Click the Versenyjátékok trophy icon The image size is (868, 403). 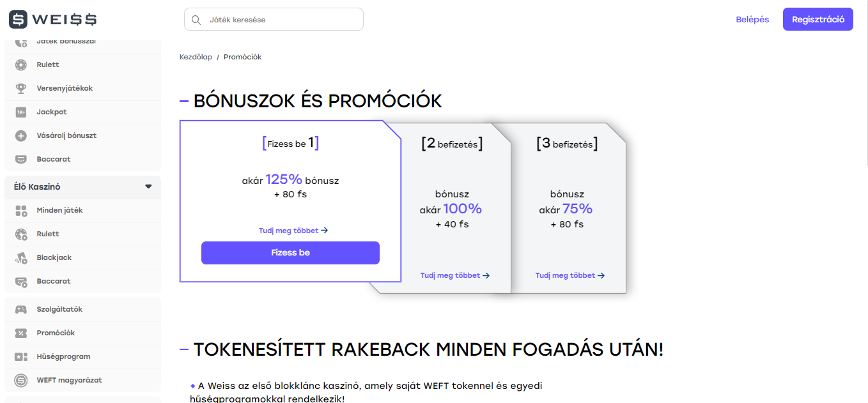[21, 88]
